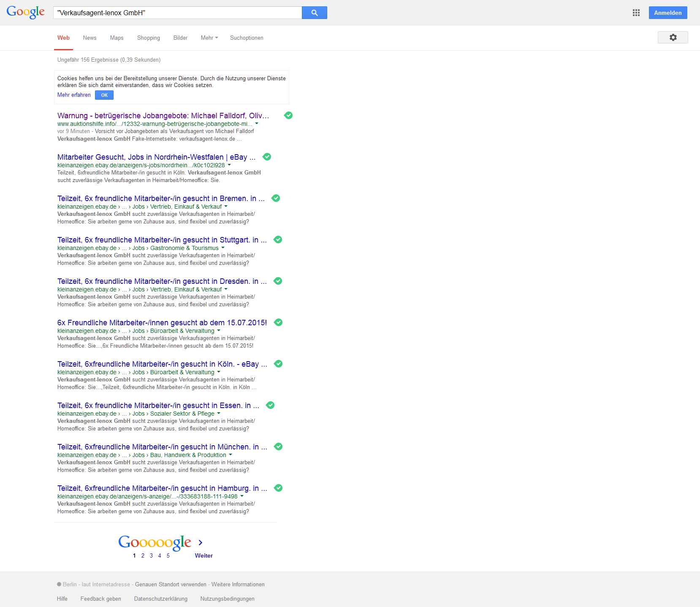Select the Web tab
Screen dimensions: 700x607
point(63,38)
